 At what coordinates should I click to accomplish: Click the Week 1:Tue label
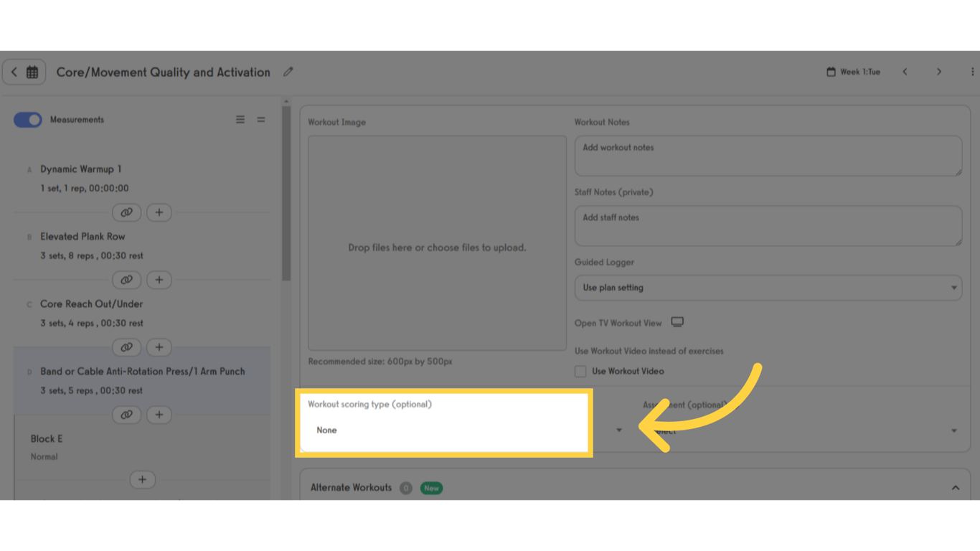(x=860, y=72)
